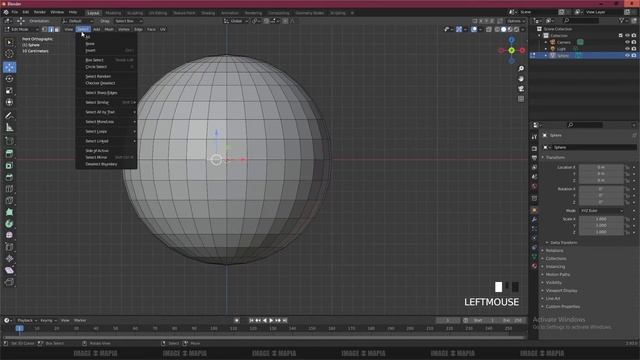Choose the Extrude Region tool
The height and width of the screenshot is (360, 640).
coord(9,153)
